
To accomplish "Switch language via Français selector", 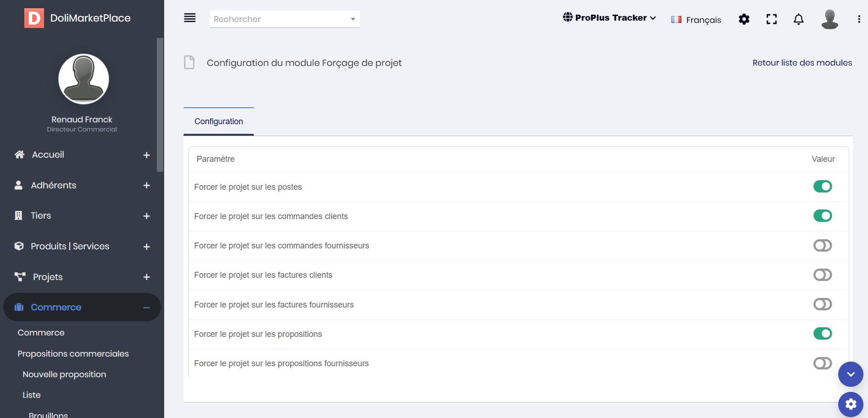I will click(x=696, y=20).
